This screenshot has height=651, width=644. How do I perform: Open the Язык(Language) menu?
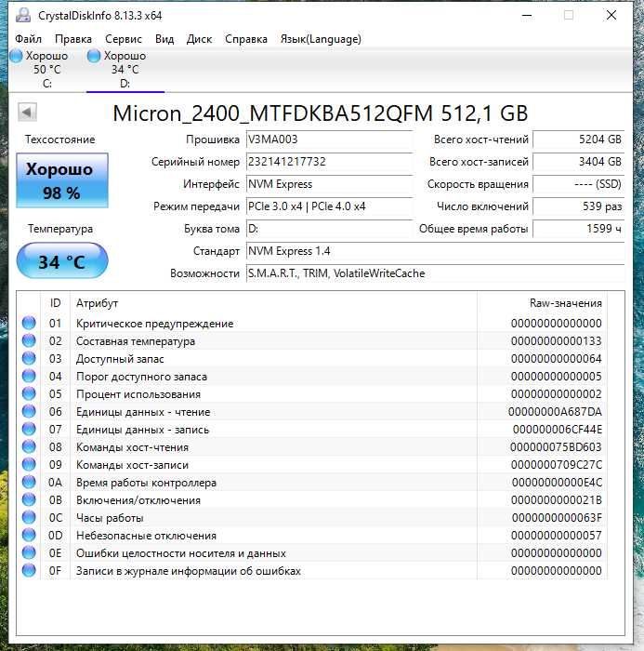(x=321, y=39)
